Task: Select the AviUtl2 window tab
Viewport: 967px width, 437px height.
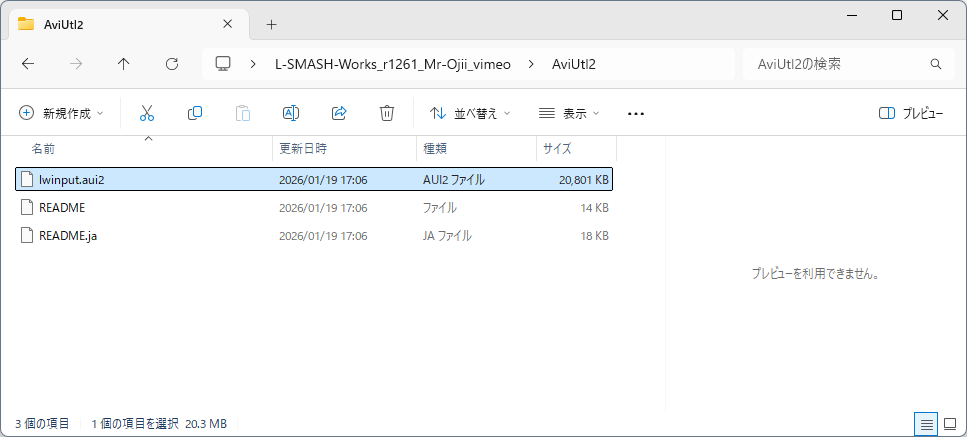Action: pyautogui.click(x=120, y=24)
